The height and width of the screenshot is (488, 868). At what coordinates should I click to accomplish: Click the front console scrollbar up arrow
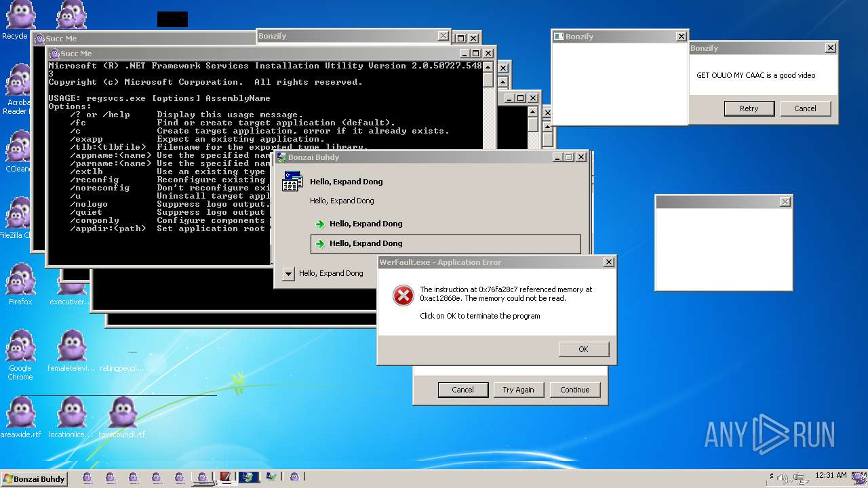pyautogui.click(x=488, y=66)
